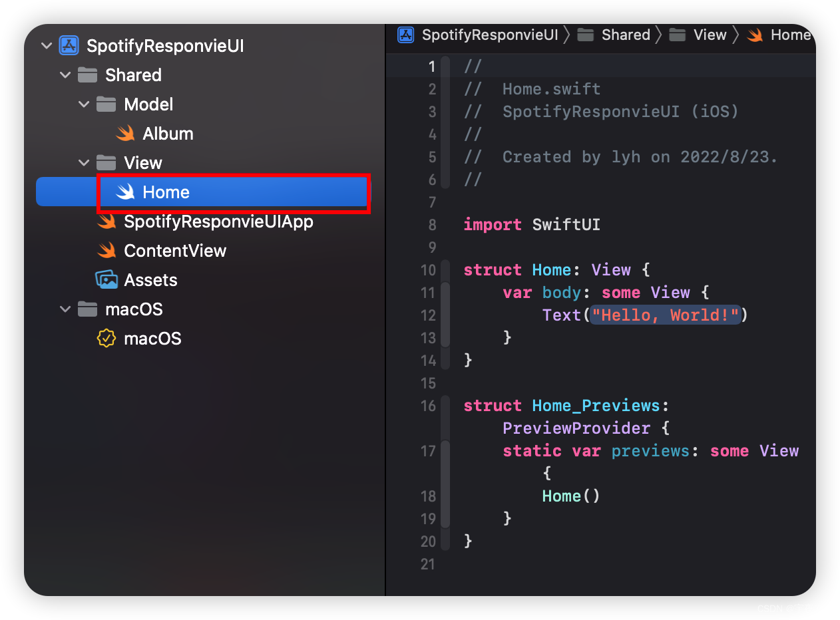840x620 pixels.
Task: Collapse the Model group chevron
Action: (x=84, y=104)
